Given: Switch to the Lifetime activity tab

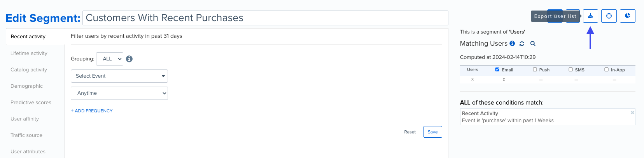Looking at the screenshot, I should click(x=29, y=53).
